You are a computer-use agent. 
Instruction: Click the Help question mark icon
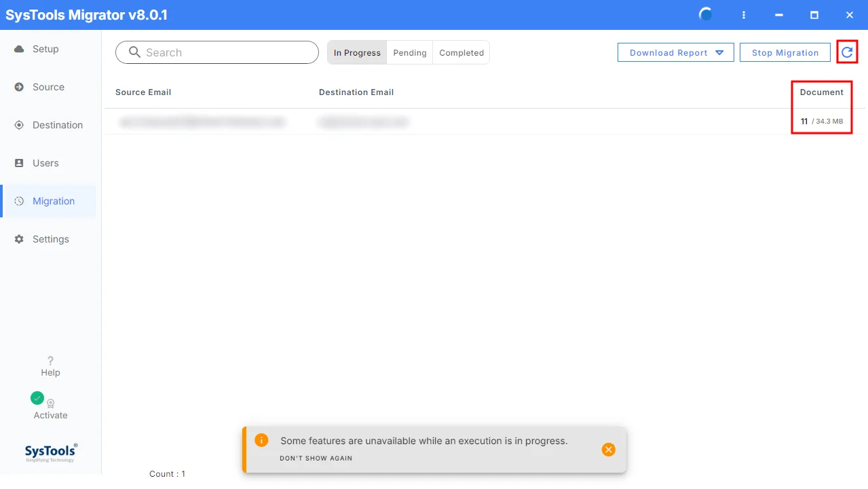click(50, 361)
